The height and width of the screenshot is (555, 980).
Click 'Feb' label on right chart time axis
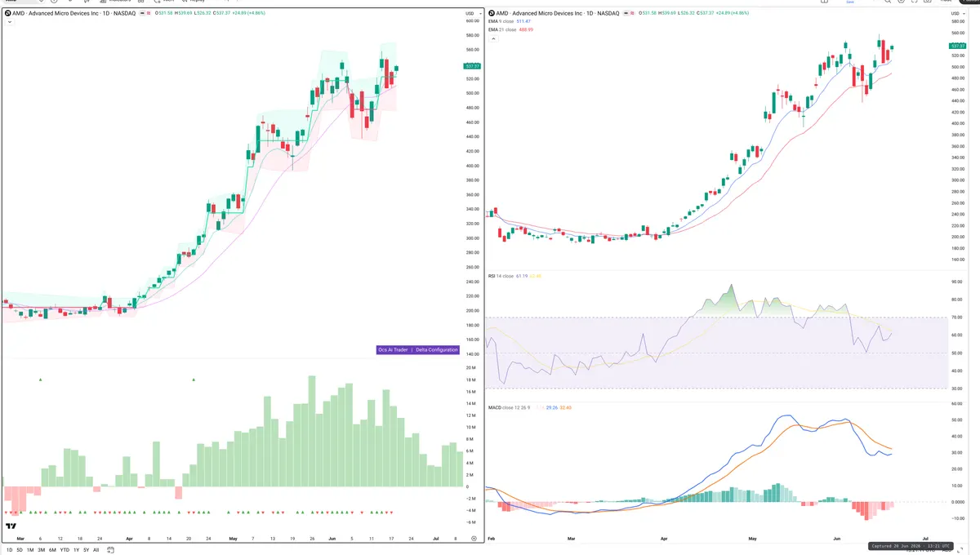pyautogui.click(x=492, y=539)
